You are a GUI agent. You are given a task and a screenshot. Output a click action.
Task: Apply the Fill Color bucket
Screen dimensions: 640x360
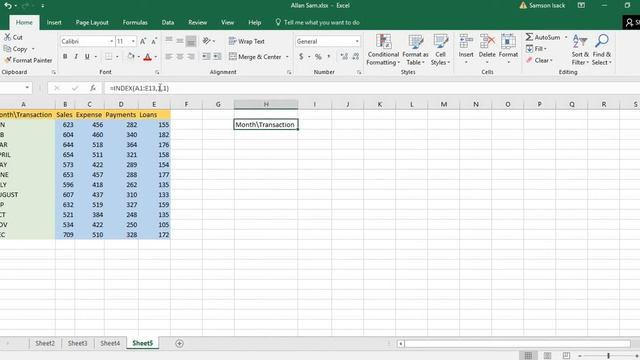[x=131, y=57]
